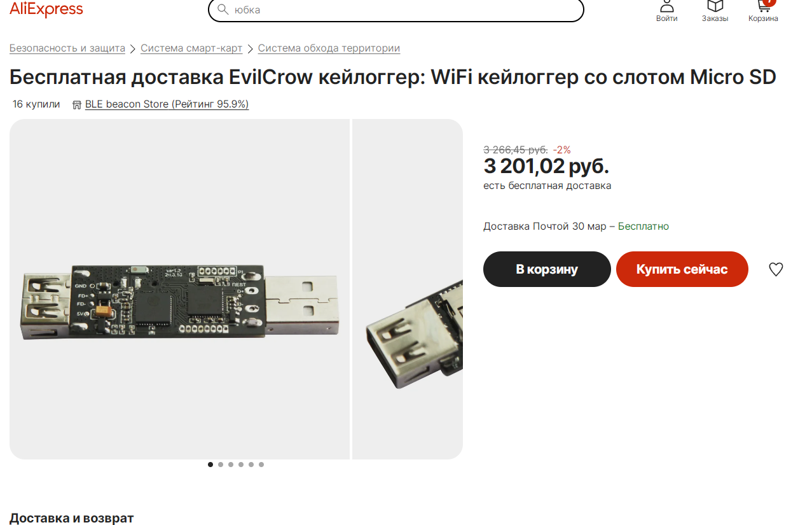Click the main keylogger product image

[179, 289]
